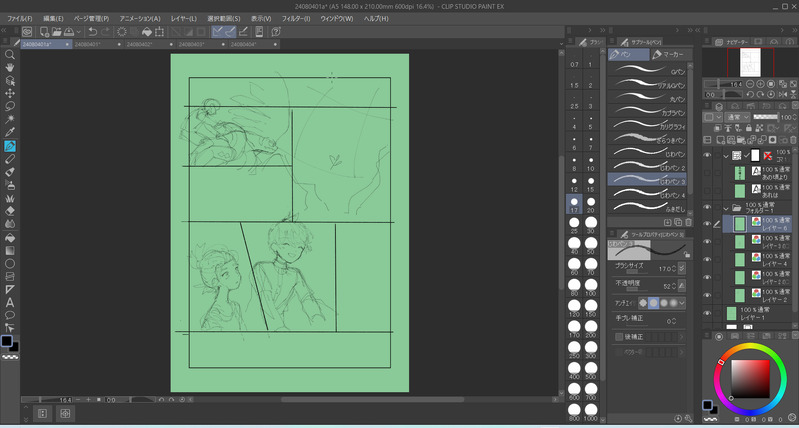
Task: Choose the 丸ペン sub tool
Action: pos(647,99)
